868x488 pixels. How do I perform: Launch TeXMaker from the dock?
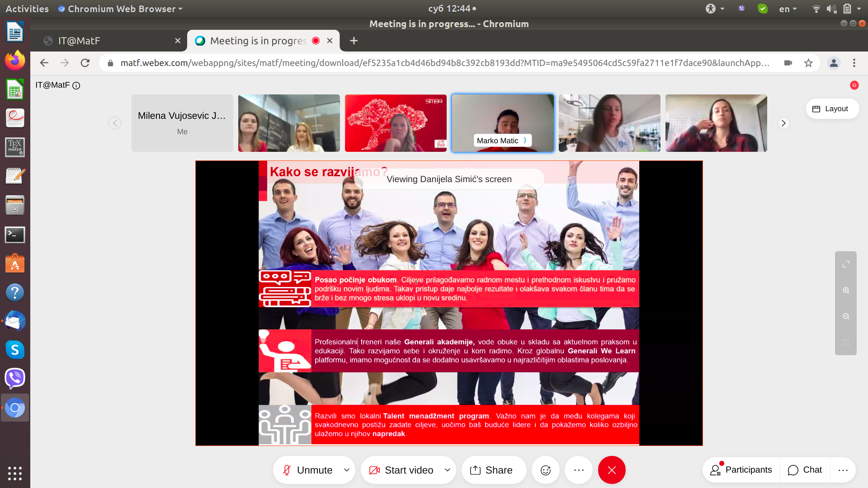15,147
